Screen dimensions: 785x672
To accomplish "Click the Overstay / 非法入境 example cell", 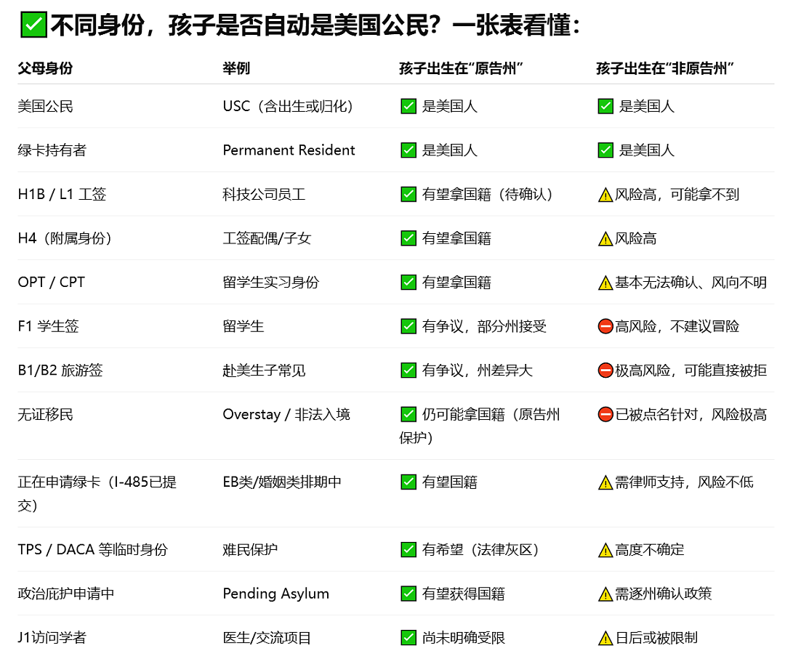I will coord(286,414).
